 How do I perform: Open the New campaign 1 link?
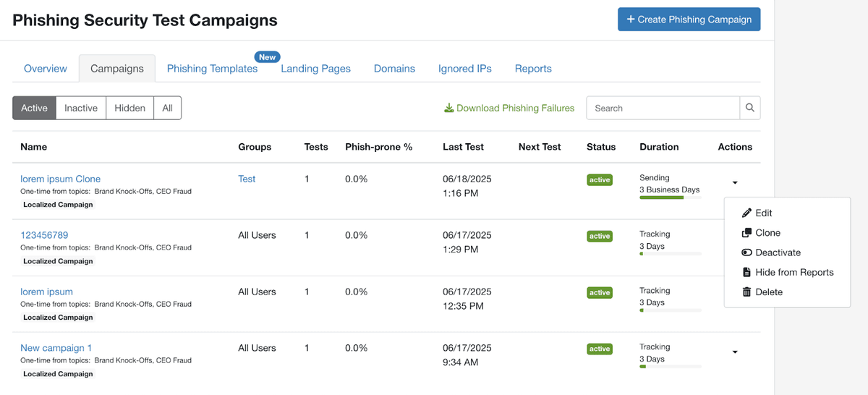(56, 348)
